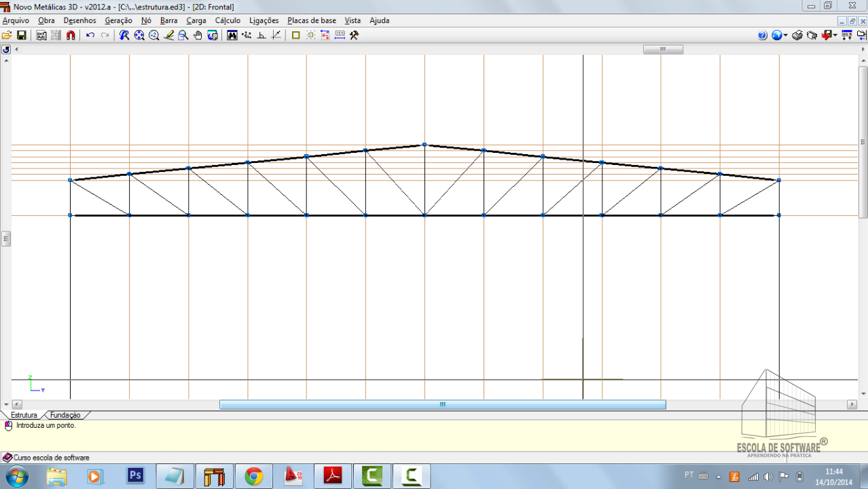Click the open file folder icon
The width and height of the screenshot is (868, 489).
[7, 35]
